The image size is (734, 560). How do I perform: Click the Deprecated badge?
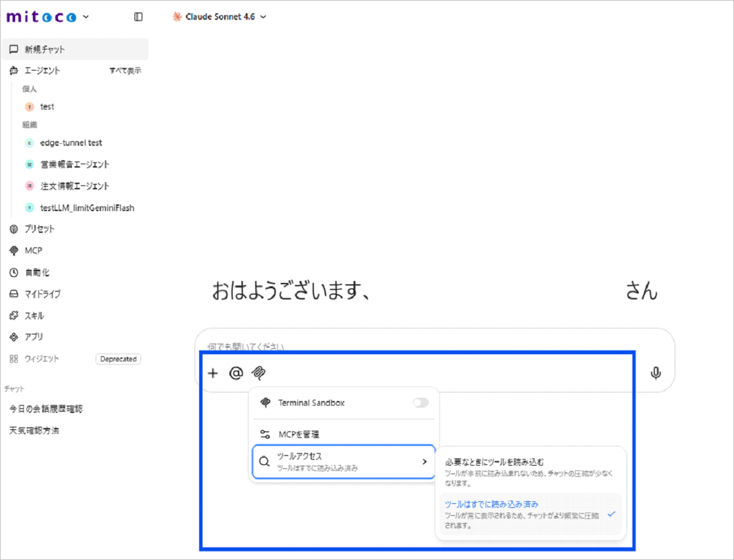coord(119,359)
